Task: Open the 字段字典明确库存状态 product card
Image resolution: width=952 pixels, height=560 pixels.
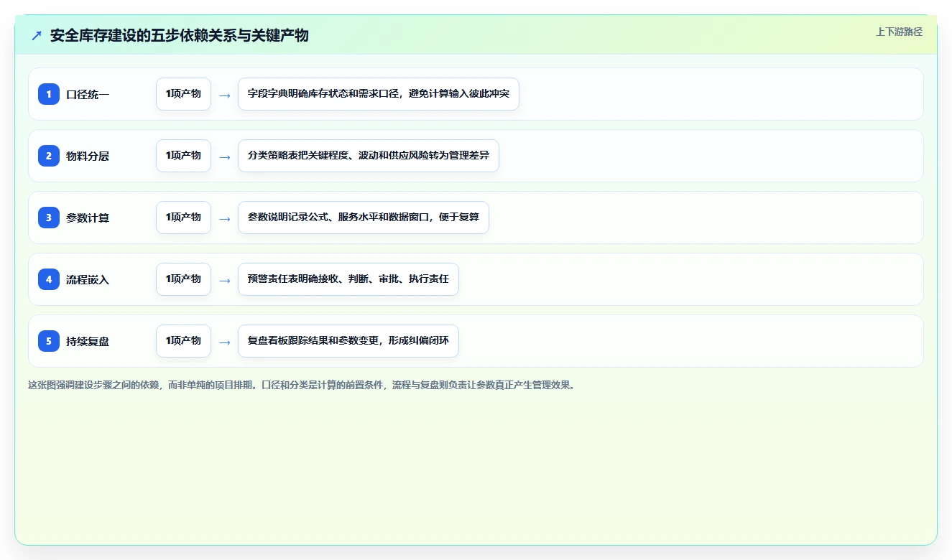Action: (379, 94)
